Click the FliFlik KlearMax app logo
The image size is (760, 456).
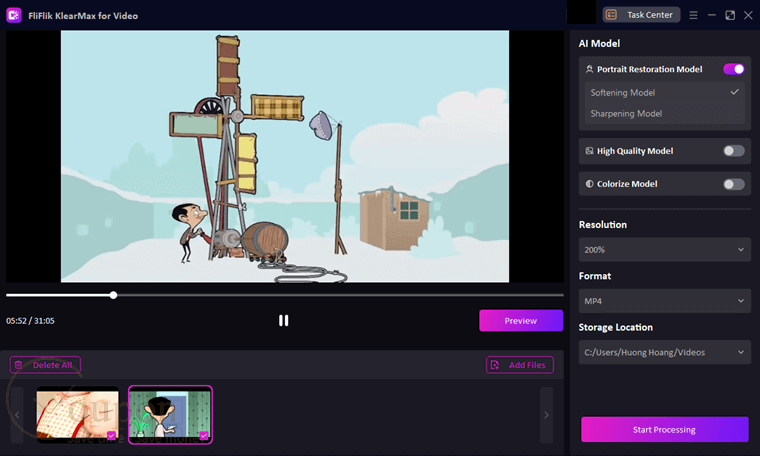(x=14, y=16)
